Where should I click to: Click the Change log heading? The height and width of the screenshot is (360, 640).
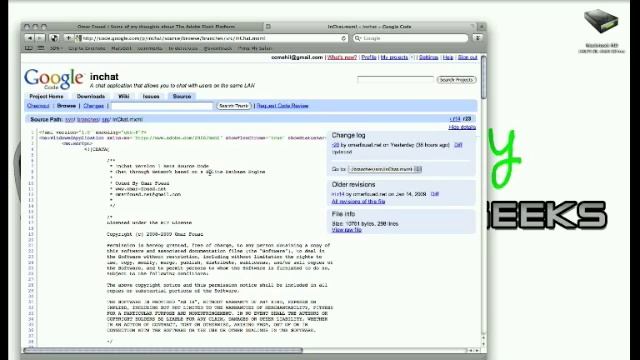tap(348, 135)
